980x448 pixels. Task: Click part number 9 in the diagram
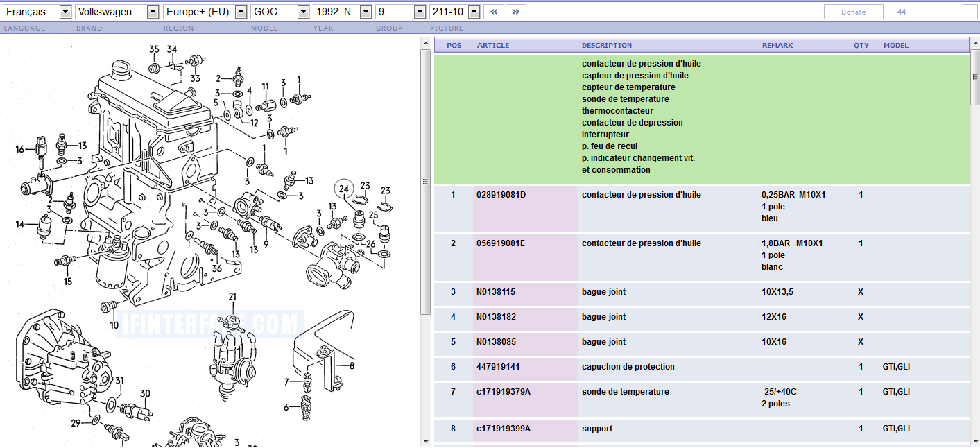pyautogui.click(x=266, y=244)
